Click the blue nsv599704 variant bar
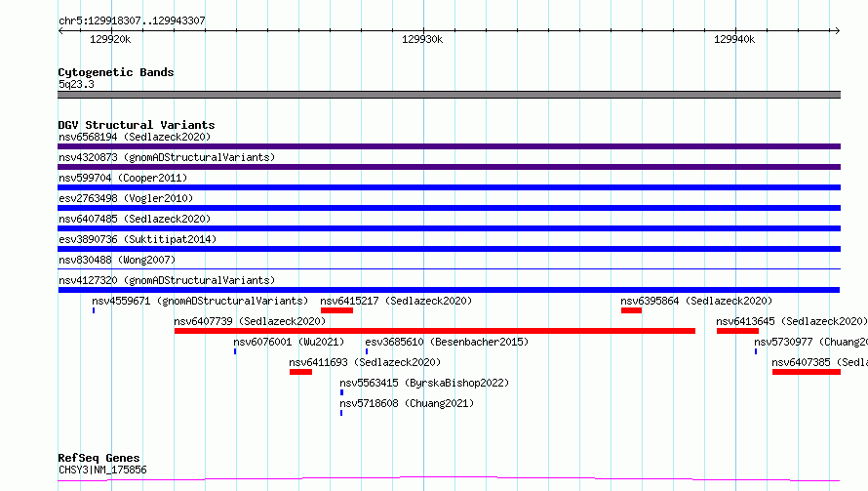This screenshot has height=491, width=868. [x=449, y=187]
